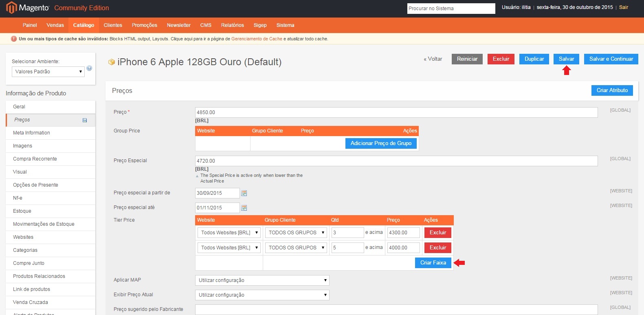Select the Opções de Presente tab
The image size is (644, 315).
click(x=51, y=185)
